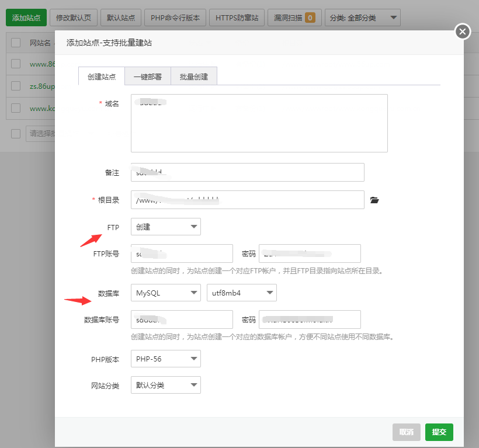This screenshot has height=448, width=479.
Task: Click the 漏洞扫描 button
Action: [x=294, y=18]
